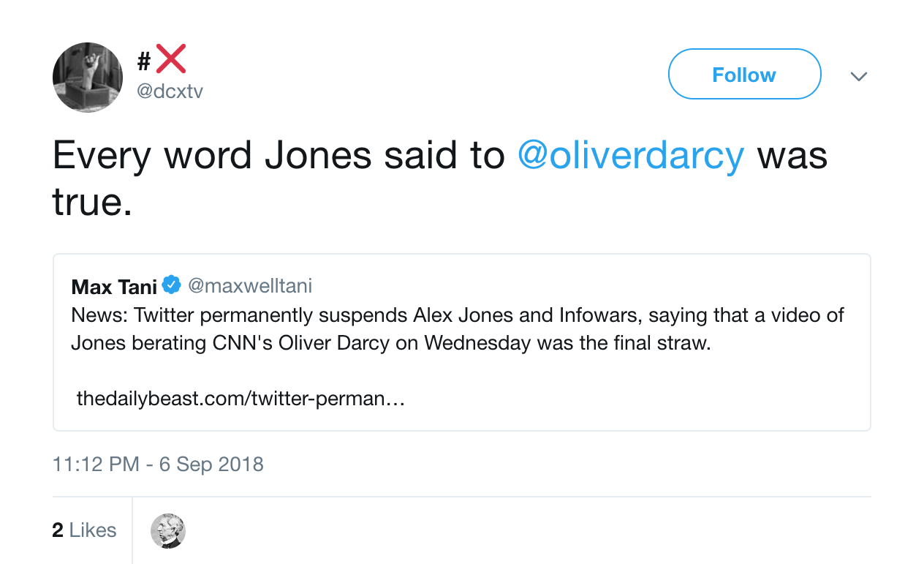Click the hash symbol display name
The width and height of the screenshot is (924, 564).
[x=144, y=61]
